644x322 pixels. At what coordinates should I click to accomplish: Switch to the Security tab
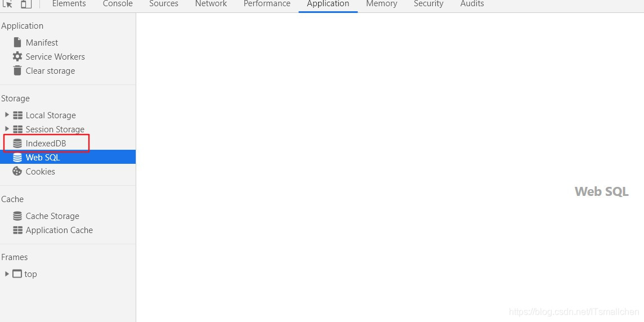tap(428, 4)
